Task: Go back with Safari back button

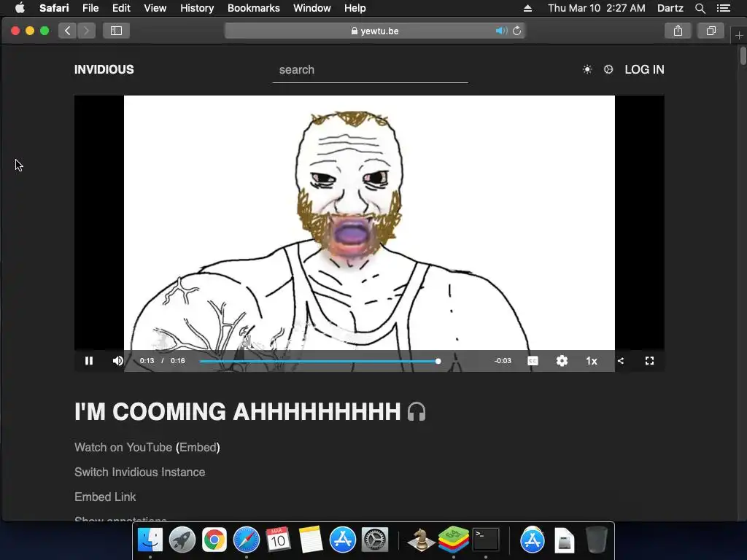Action: [x=68, y=31]
